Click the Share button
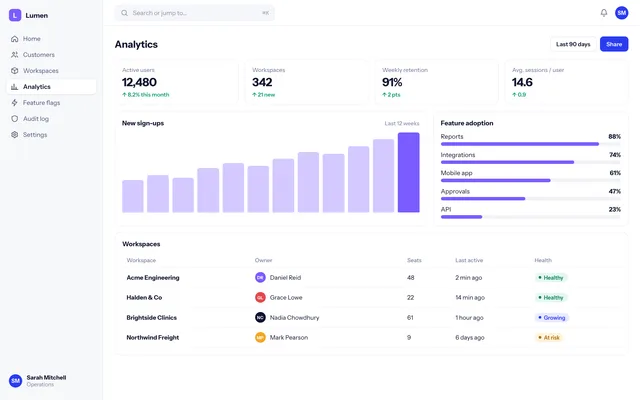640x400 pixels. 614,44
